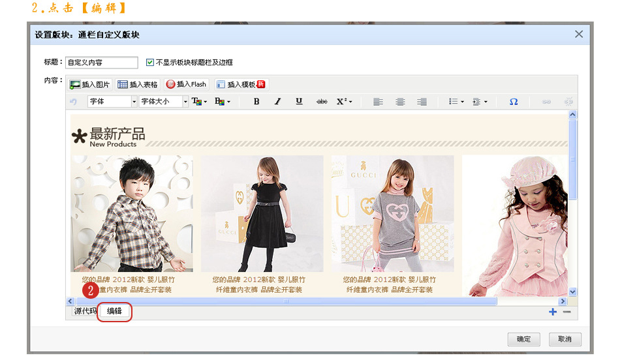Apply underline formatting
This screenshot has width=620, height=364.
click(300, 102)
